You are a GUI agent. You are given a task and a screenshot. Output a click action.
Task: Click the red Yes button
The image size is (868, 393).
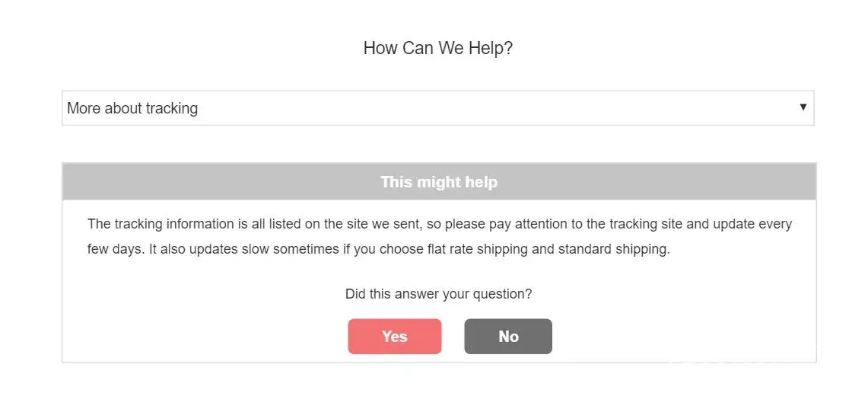pyautogui.click(x=394, y=337)
